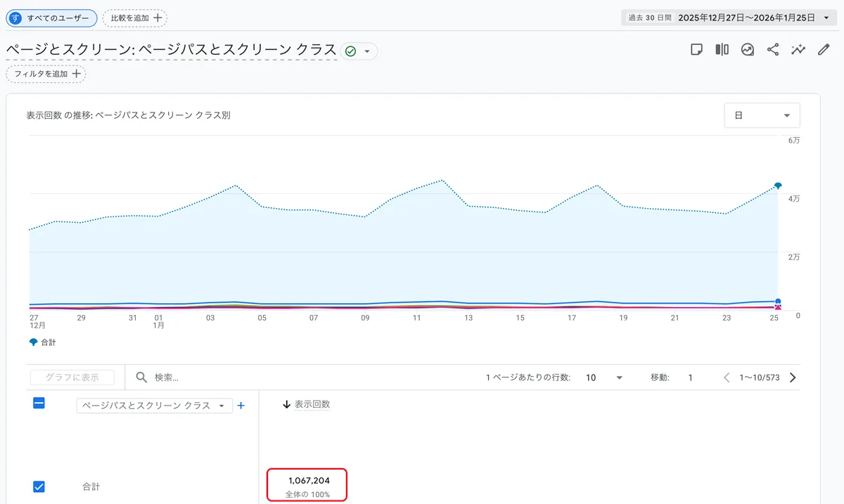Viewport: 844px width, 504px height.
Task: Open Analytics insights sparkle icon
Action: pos(798,50)
